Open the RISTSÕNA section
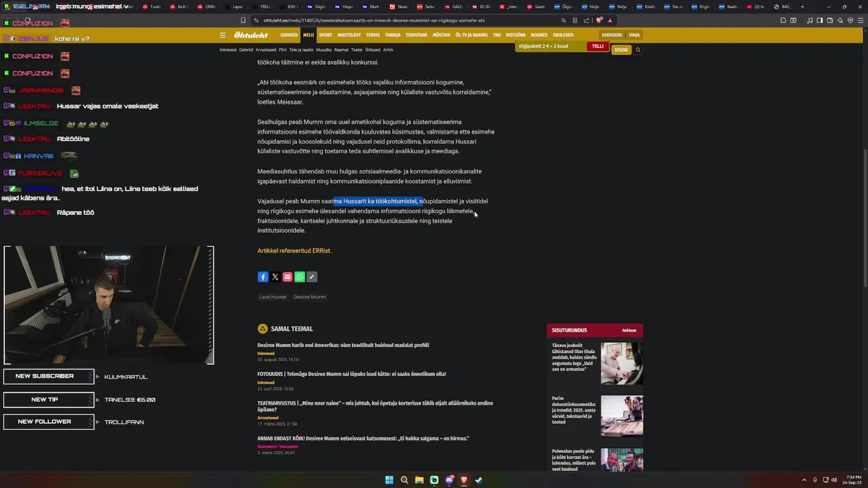The width and height of the screenshot is (868, 488). (516, 35)
